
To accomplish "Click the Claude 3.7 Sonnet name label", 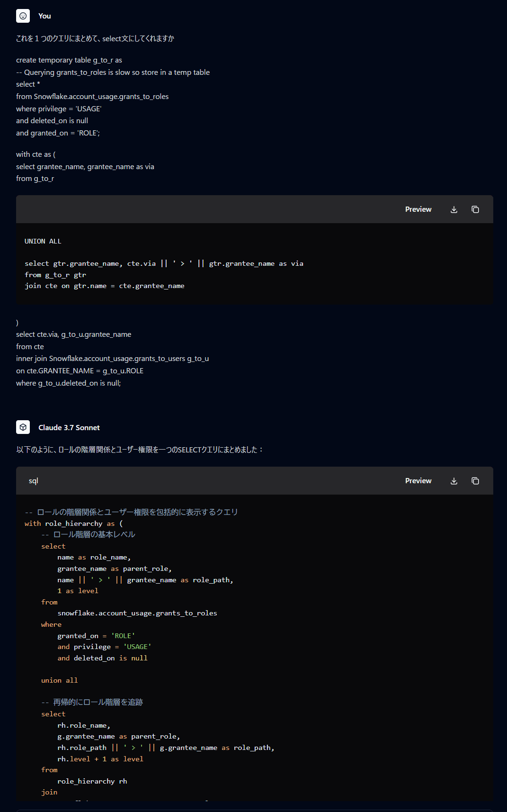I will click(x=69, y=428).
